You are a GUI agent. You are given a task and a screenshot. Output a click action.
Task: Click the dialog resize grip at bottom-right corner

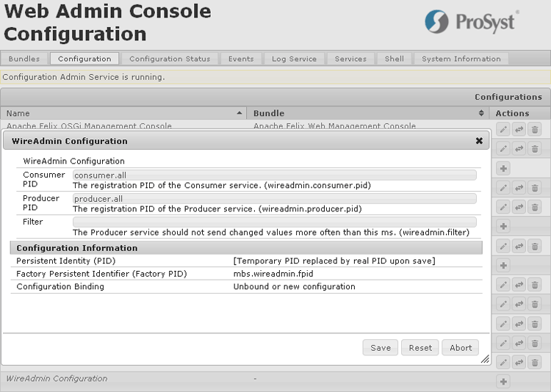coord(485,360)
